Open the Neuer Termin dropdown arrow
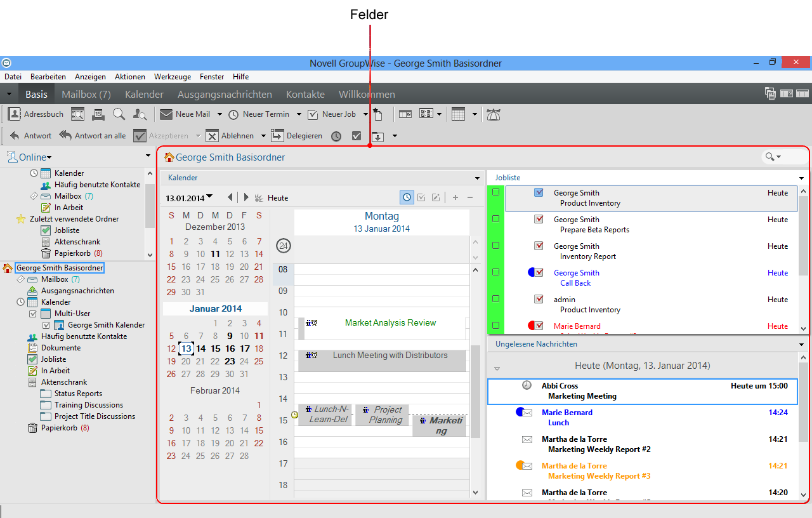 pyautogui.click(x=298, y=114)
